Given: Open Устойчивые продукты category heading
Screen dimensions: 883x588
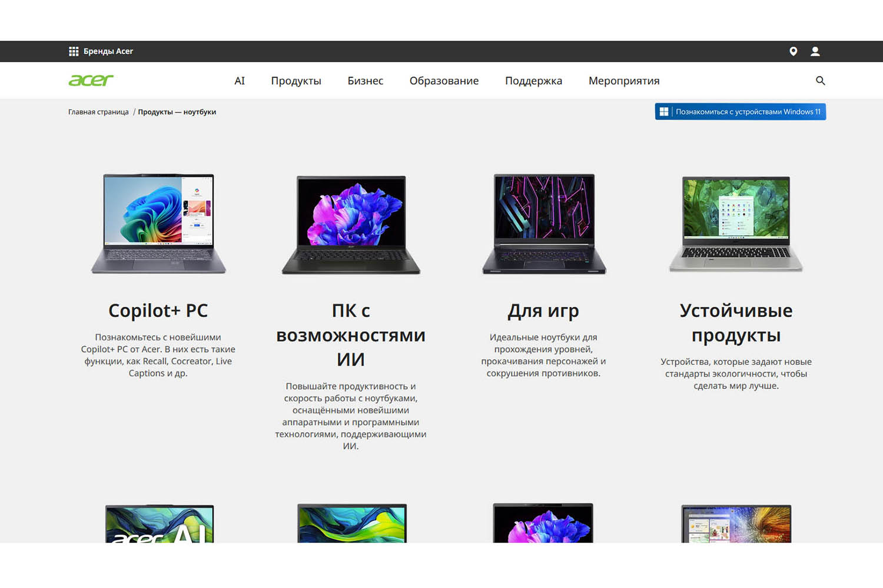Looking at the screenshot, I should 736,323.
